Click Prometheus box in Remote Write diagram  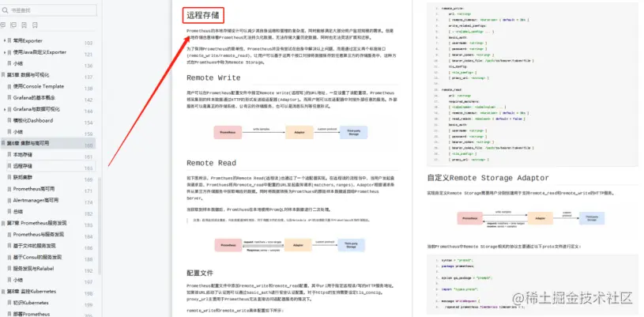[228, 132]
